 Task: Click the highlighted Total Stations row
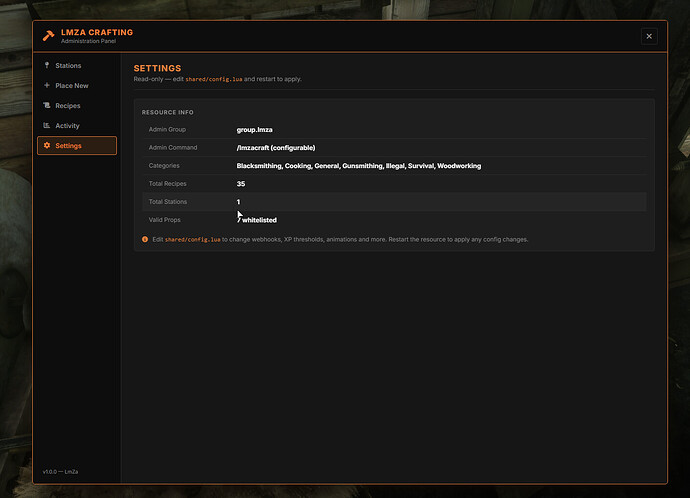394,201
